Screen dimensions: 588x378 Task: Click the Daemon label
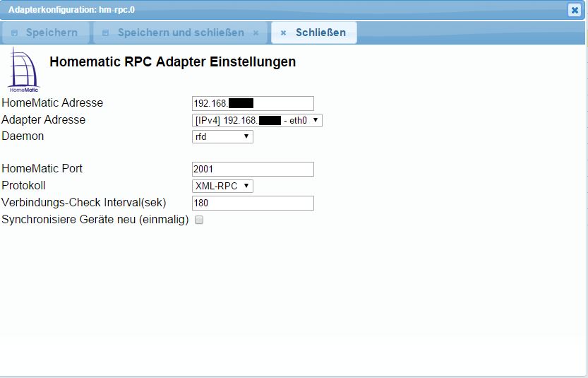click(x=23, y=136)
